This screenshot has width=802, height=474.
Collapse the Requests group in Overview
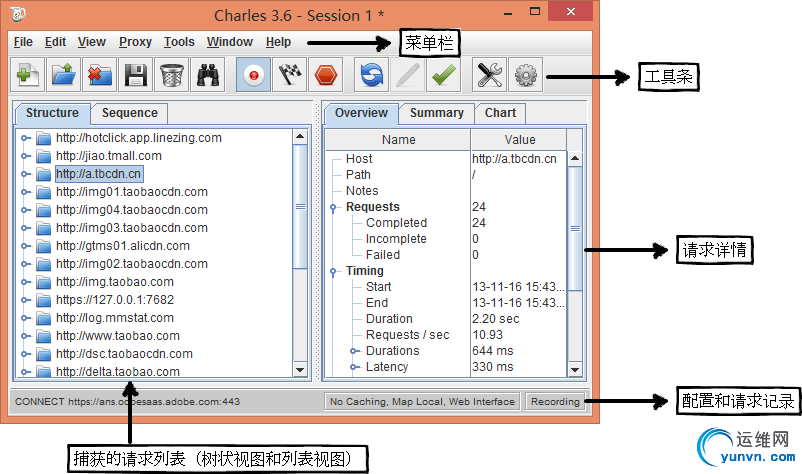[333, 208]
